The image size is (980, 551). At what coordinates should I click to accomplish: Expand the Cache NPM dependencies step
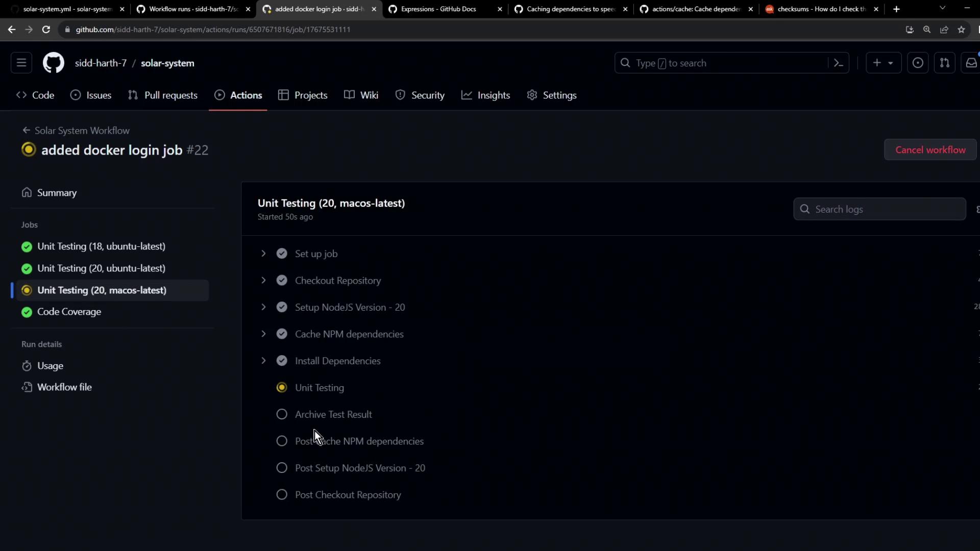click(263, 334)
